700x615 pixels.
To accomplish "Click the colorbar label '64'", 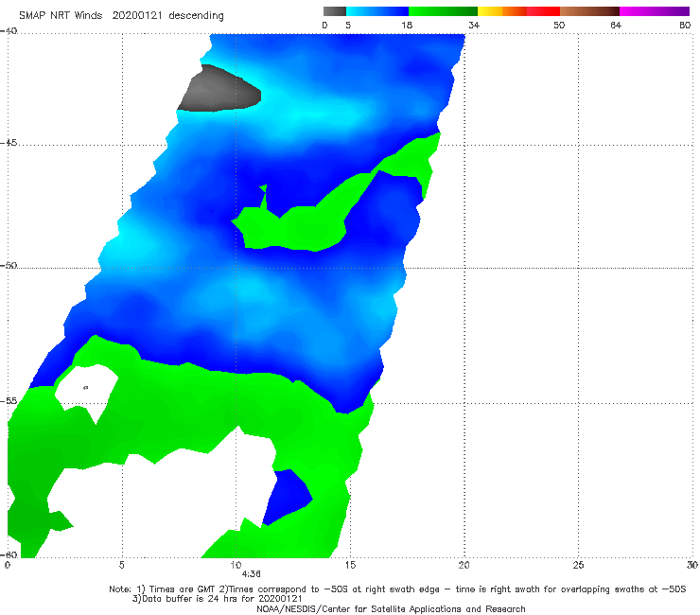I will coord(616,25).
